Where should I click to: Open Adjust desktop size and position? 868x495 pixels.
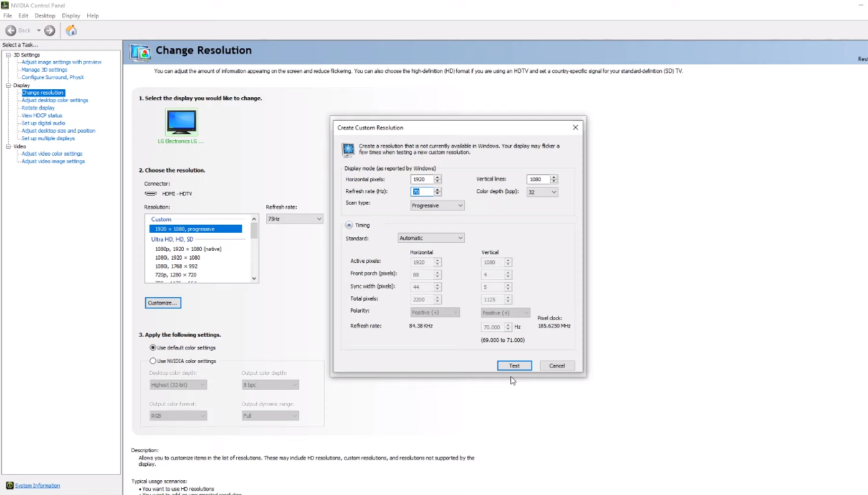pos(58,131)
